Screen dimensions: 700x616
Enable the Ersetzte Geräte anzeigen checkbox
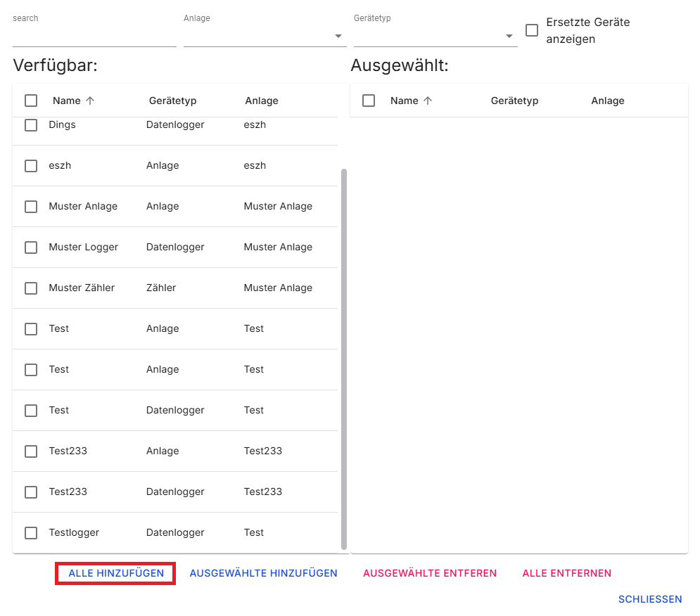pyautogui.click(x=532, y=30)
